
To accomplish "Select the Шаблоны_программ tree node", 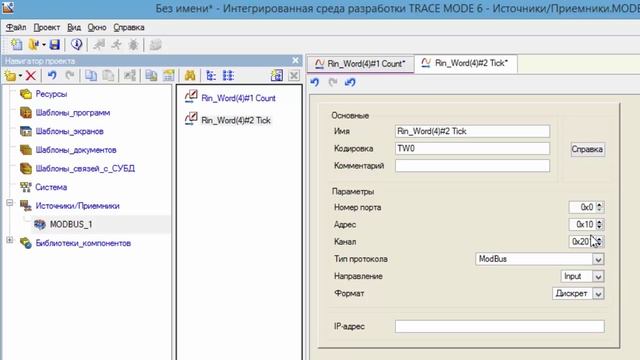I will point(73,113).
